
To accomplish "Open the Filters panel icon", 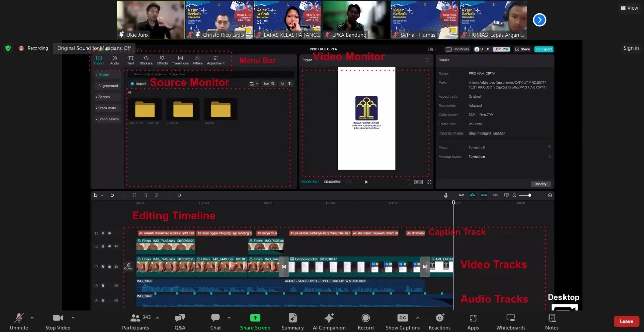I will click(198, 60).
